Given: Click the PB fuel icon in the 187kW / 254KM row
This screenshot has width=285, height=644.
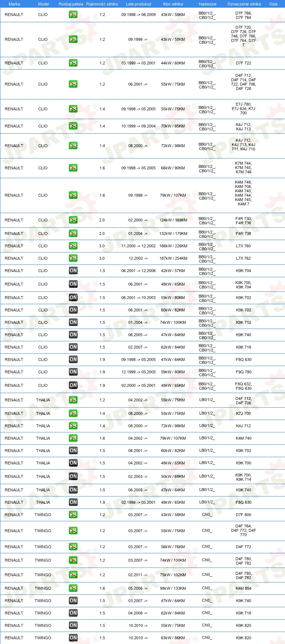Looking at the screenshot, I should pyautogui.click(x=73, y=258).
